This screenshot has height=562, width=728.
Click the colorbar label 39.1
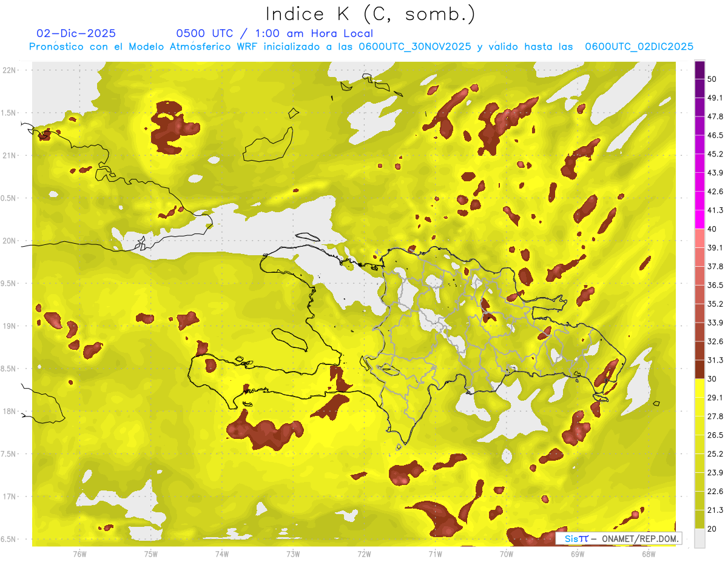(x=715, y=248)
